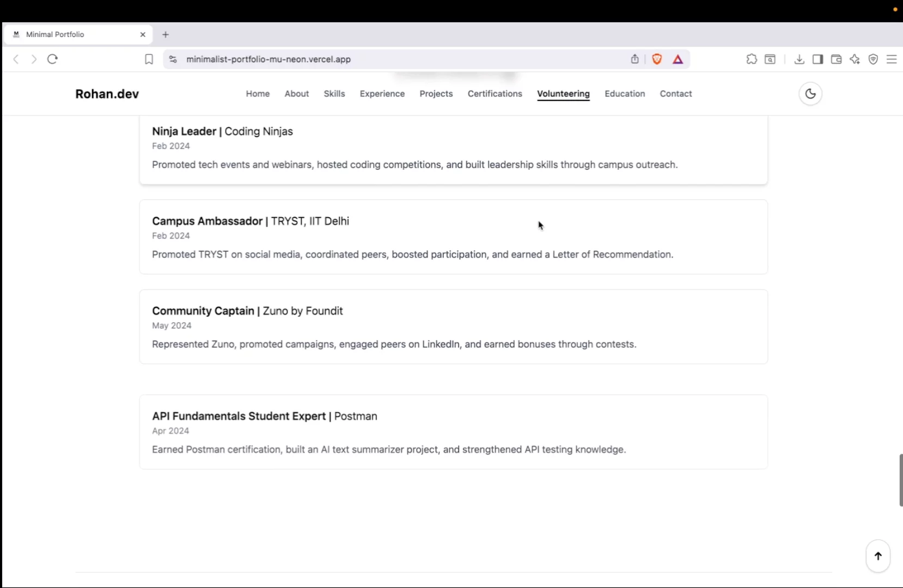Navigate to Certifications in nav bar
Viewport: 903px width, 588px height.
(x=495, y=94)
